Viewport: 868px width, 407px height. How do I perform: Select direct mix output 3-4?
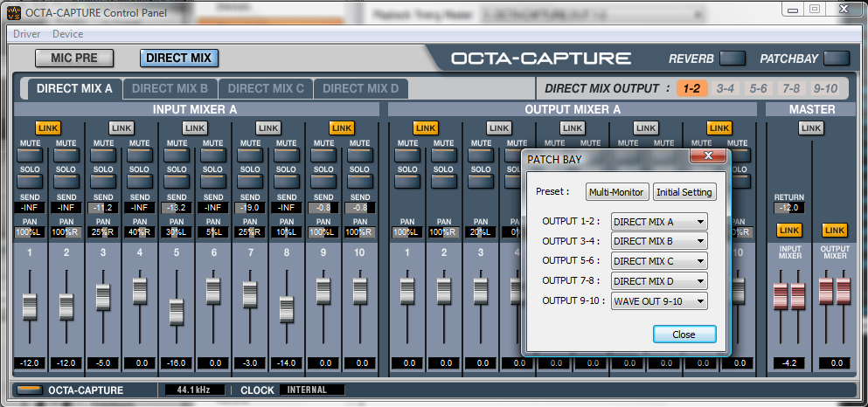point(725,88)
